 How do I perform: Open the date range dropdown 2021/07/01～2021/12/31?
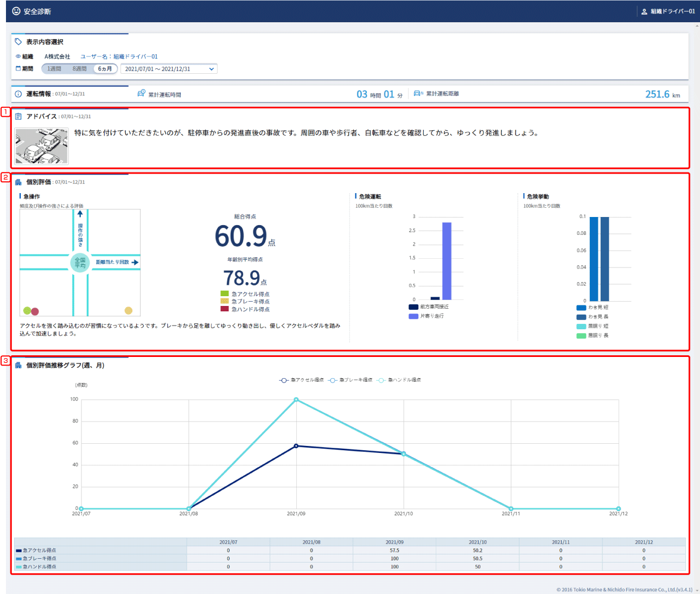pyautogui.click(x=169, y=69)
